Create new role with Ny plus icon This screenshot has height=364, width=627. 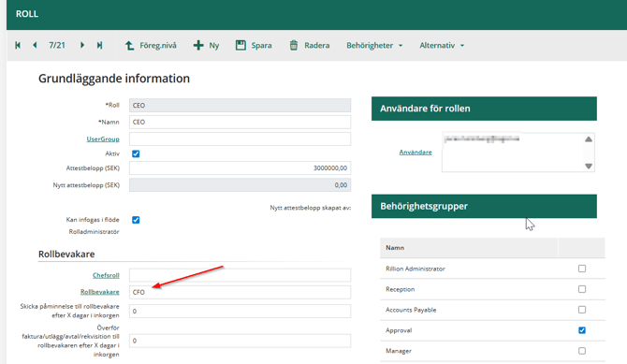(198, 45)
